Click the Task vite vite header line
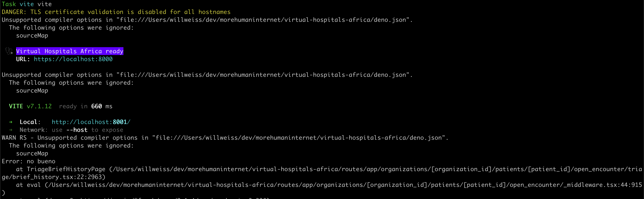 (x=27, y=4)
